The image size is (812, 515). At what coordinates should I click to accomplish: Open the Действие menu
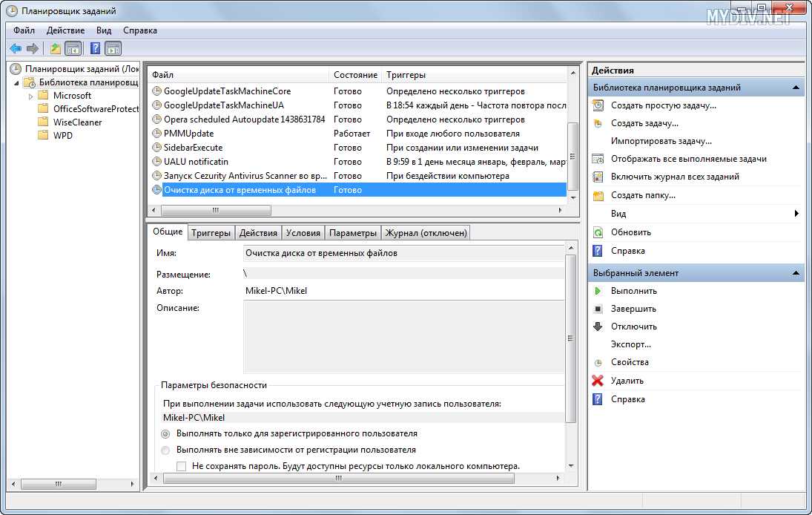pyautogui.click(x=65, y=30)
